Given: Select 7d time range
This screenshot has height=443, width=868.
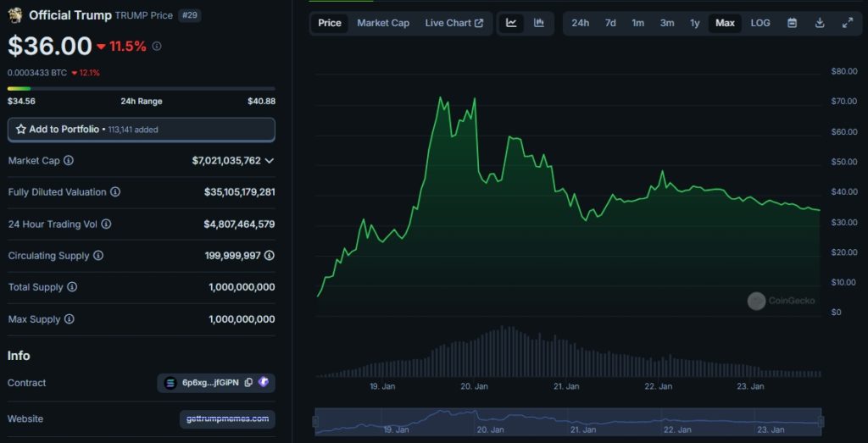Looking at the screenshot, I should (610, 23).
